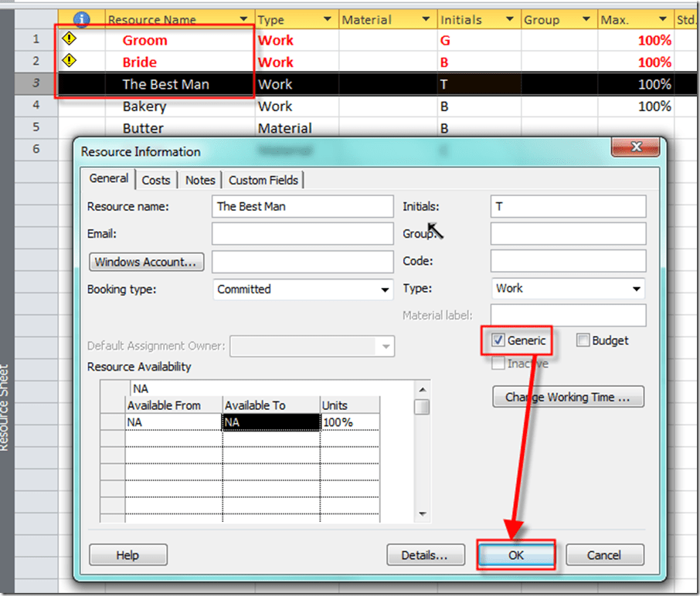Click into the Email input field
Screen dimensions: 700x596
tap(302, 234)
